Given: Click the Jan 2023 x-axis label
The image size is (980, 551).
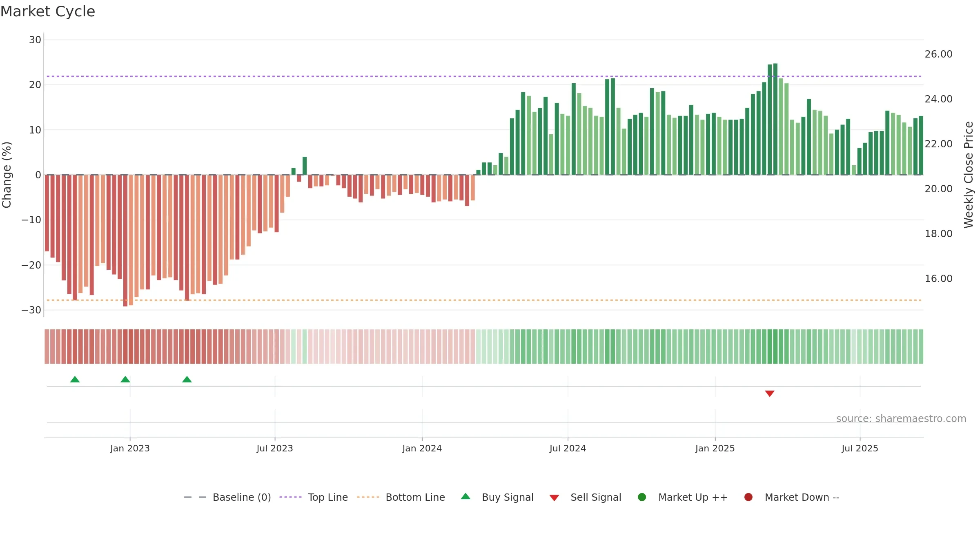Looking at the screenshot, I should pos(130,448).
